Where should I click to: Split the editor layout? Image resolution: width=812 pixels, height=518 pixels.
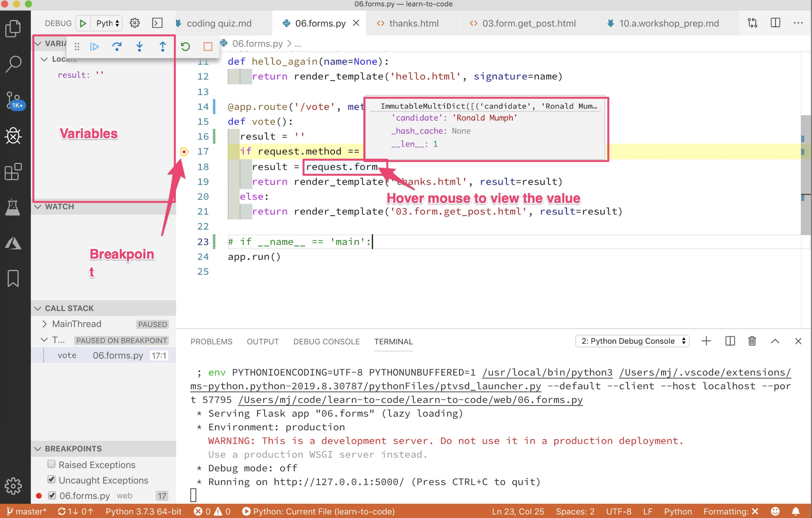(775, 23)
